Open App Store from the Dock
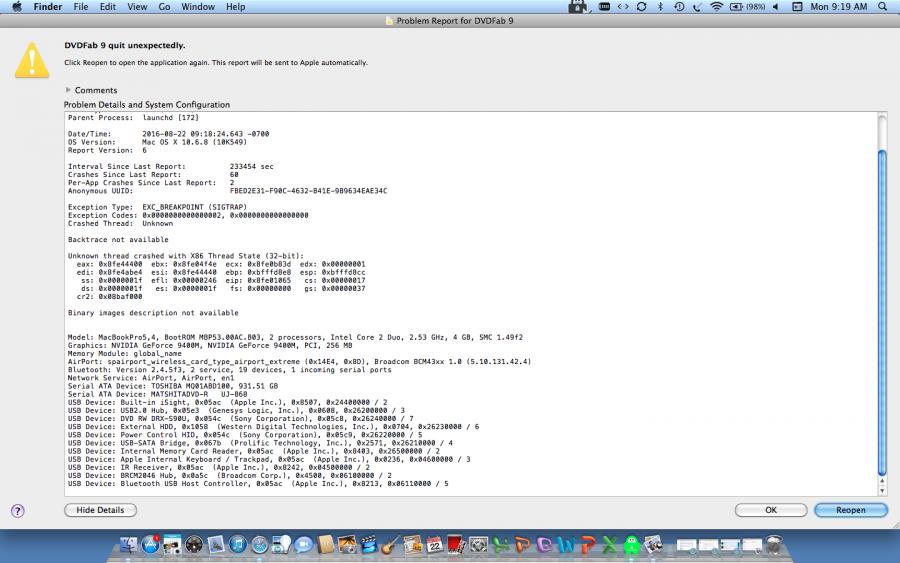The image size is (900, 563). 151,544
